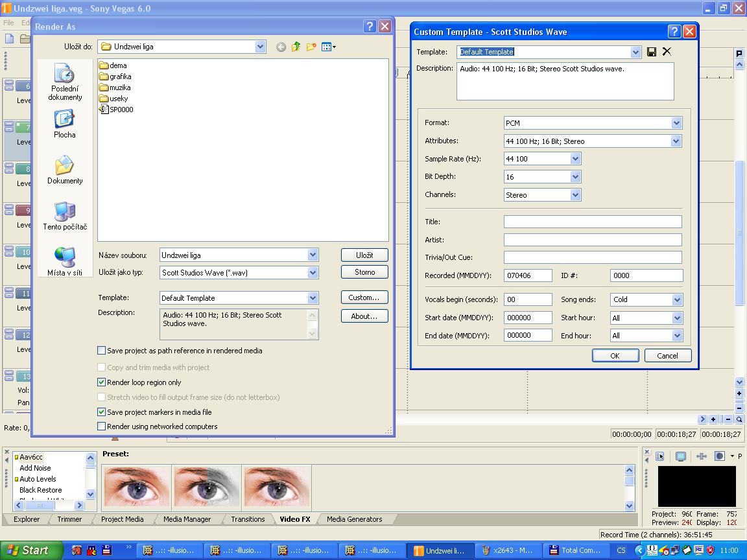Select the muzika folder
Viewport: 747px width, 560px height.
coord(114,87)
